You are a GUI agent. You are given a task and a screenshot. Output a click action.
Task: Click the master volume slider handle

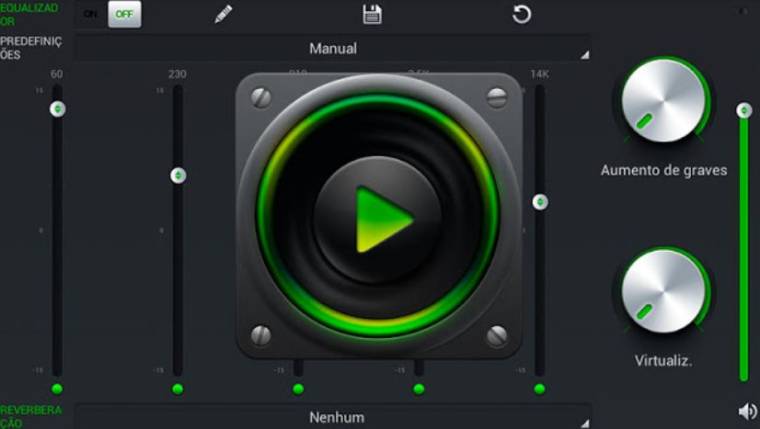tap(744, 111)
